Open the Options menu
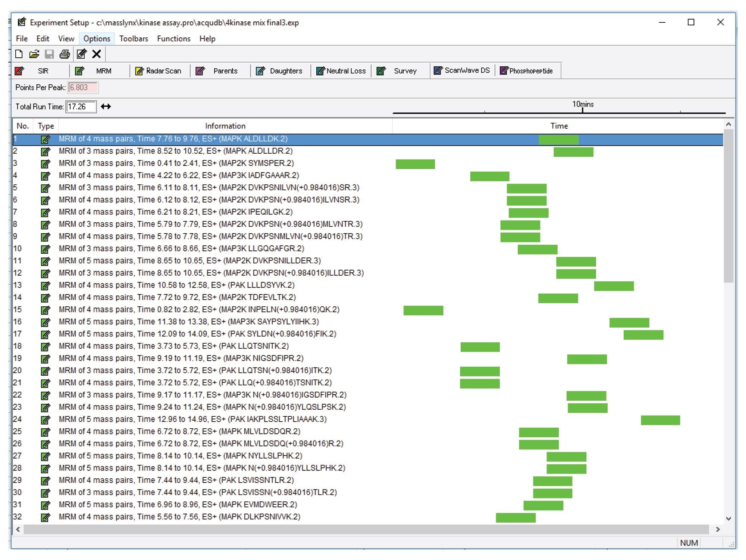The image size is (746, 560). (97, 39)
